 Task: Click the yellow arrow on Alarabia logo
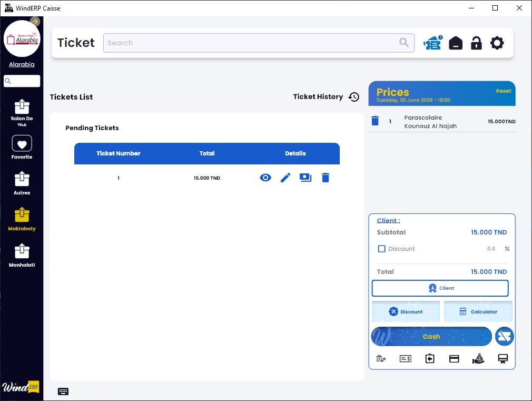[35, 22]
